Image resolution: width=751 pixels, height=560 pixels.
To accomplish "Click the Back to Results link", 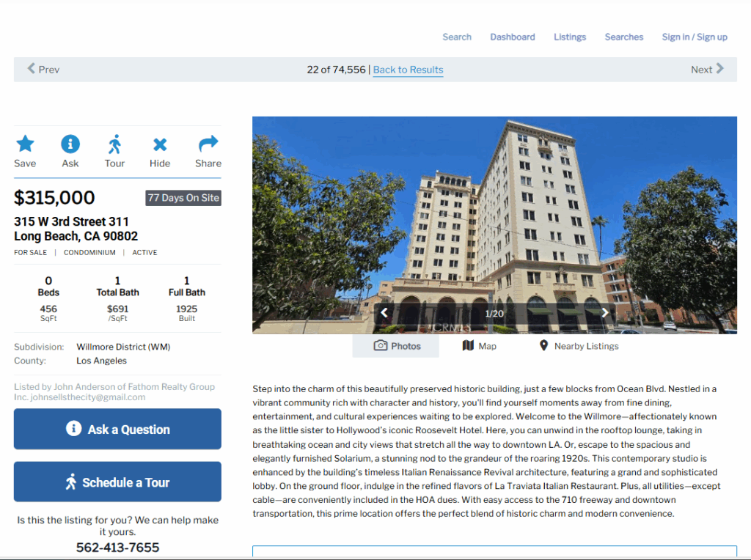I will click(x=408, y=70).
